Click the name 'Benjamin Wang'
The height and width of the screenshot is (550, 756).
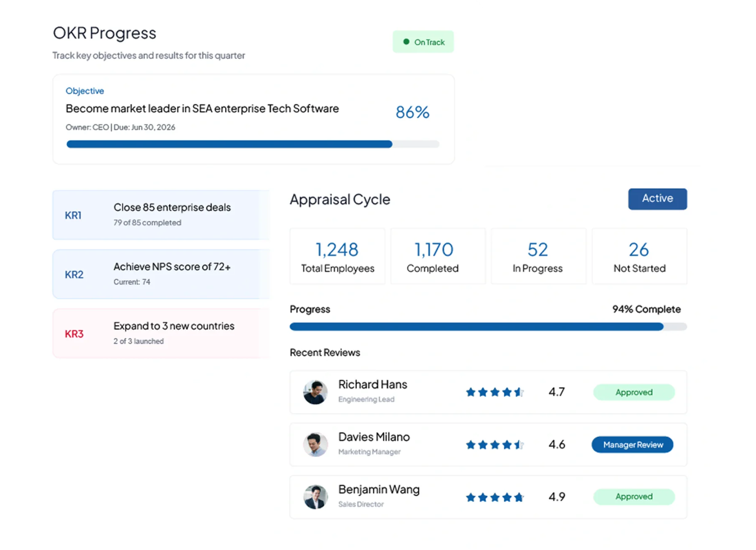(x=379, y=490)
